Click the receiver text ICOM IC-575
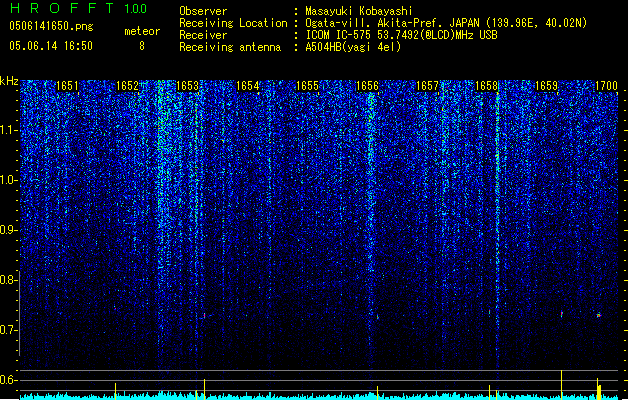Image resolution: width=629 pixels, height=400 pixels. [x=339, y=35]
